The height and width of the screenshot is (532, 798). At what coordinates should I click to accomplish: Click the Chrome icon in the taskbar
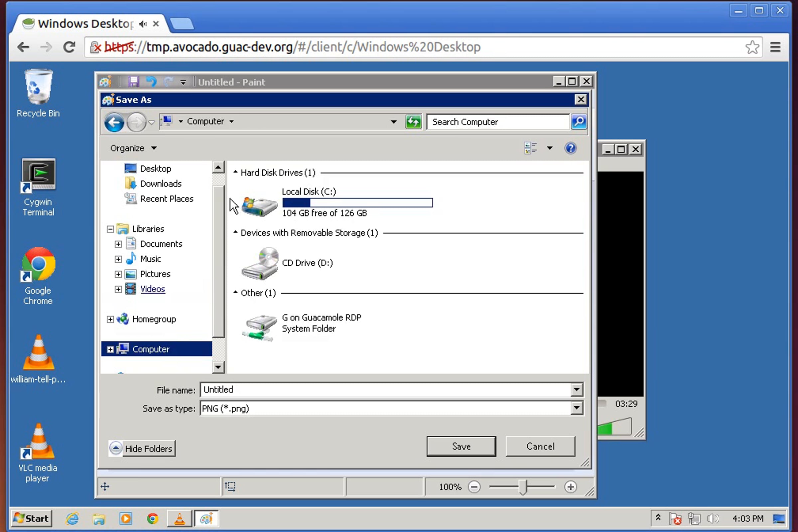coord(153,518)
